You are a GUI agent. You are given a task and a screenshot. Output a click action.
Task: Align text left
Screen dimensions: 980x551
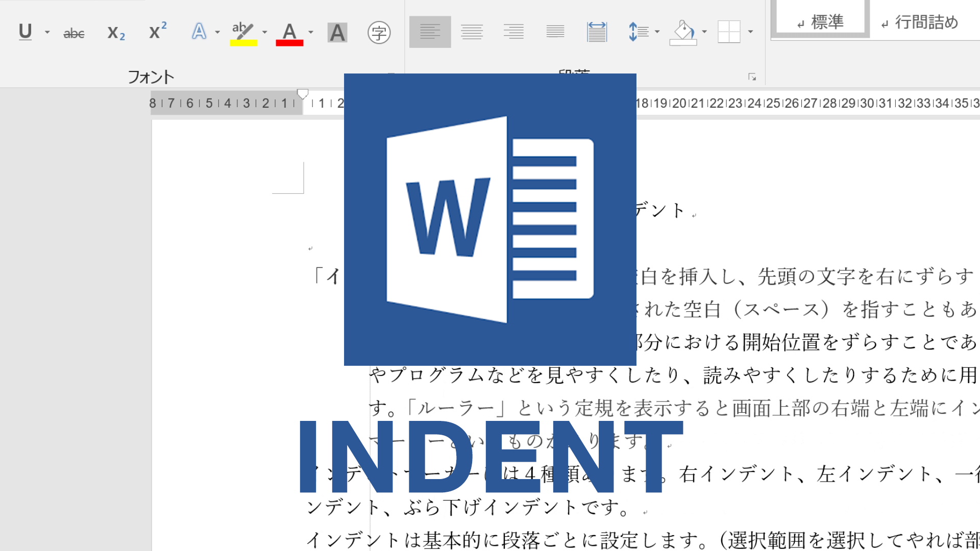[x=430, y=32]
